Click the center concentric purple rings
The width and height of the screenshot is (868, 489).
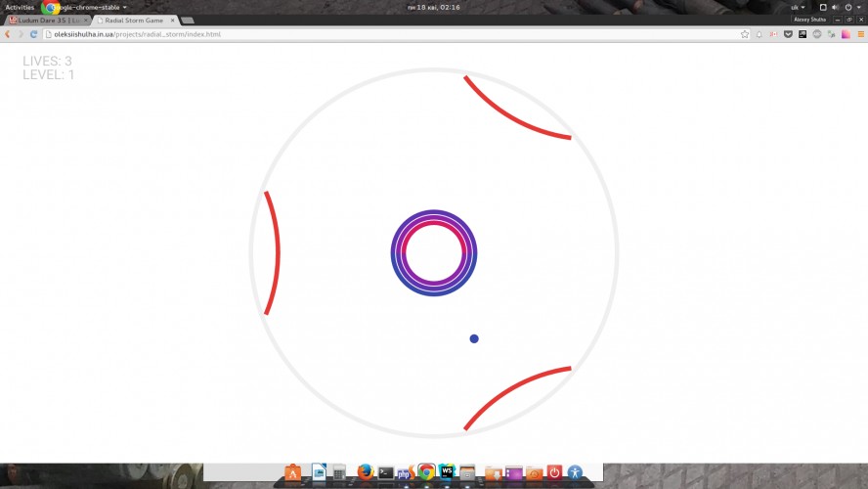(x=433, y=253)
